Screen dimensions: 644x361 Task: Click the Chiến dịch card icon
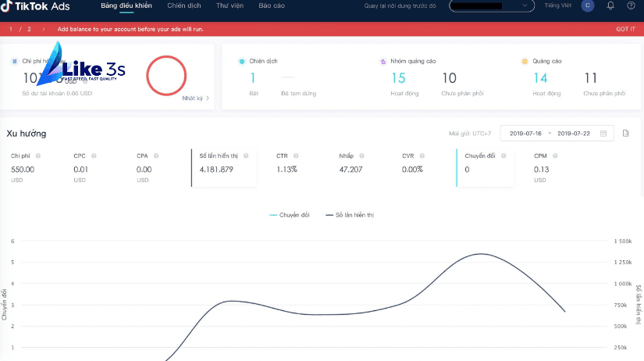point(241,61)
